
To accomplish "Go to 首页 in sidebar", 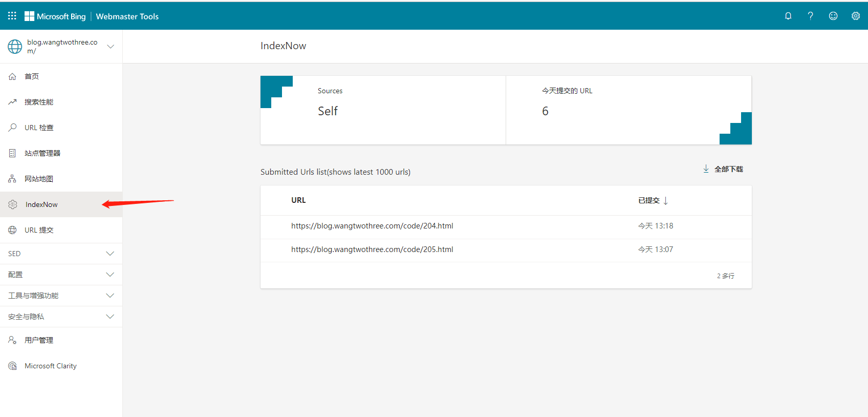I will coord(32,76).
